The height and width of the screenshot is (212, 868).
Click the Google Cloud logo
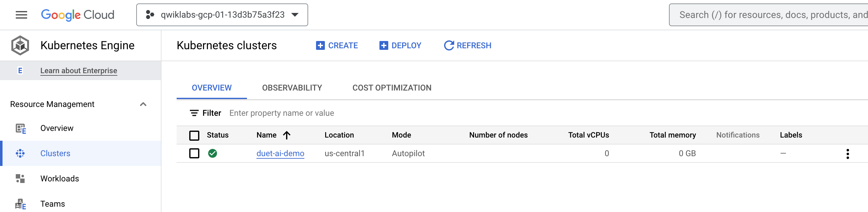pyautogui.click(x=78, y=15)
